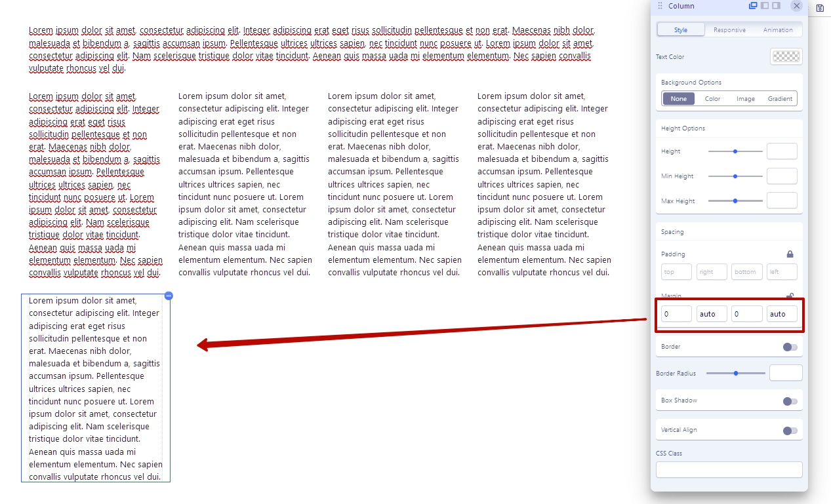Click the CSS Class input field

click(x=729, y=469)
